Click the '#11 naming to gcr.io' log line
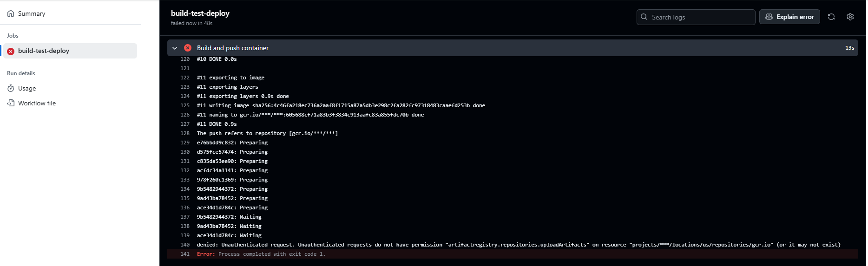Screen dimensions: 868x266 (x=310, y=115)
